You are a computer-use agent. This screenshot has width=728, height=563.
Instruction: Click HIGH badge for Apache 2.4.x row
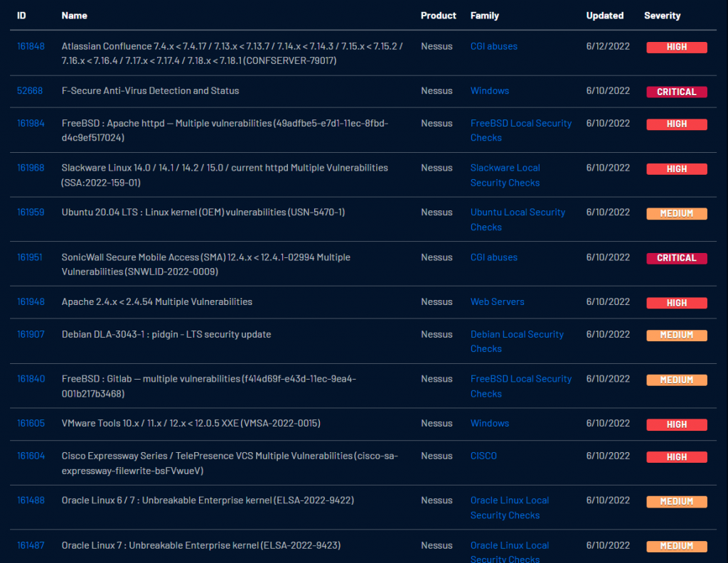click(x=677, y=303)
